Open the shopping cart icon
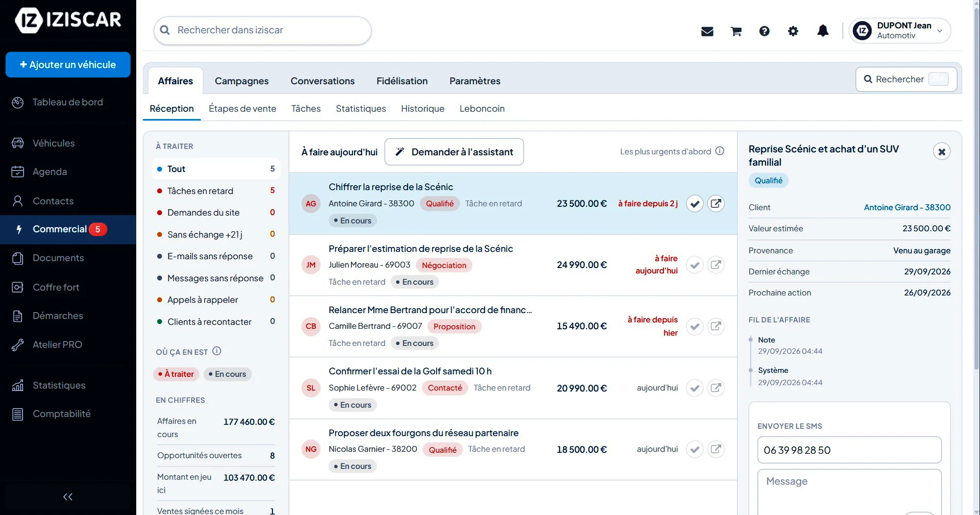 click(x=736, y=31)
